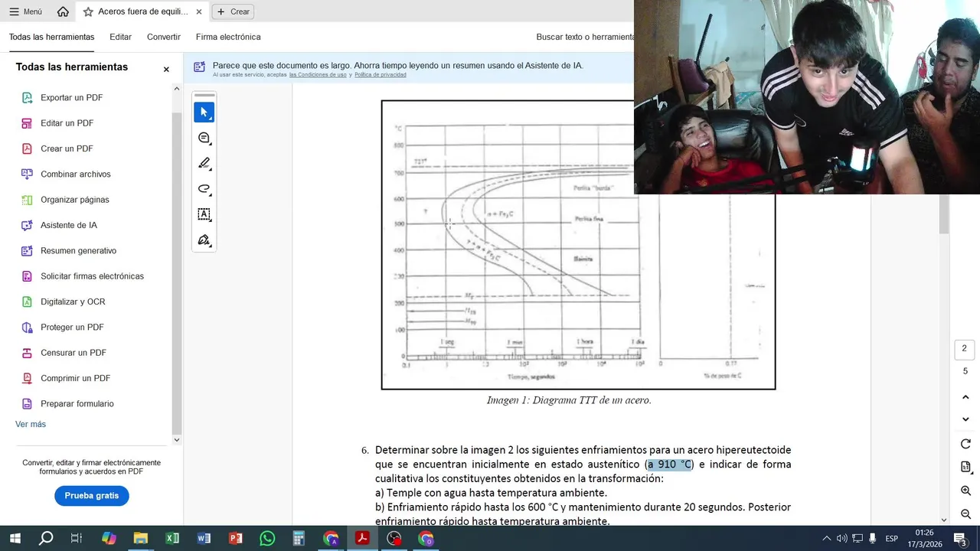Open Combinar archivos tool
Screen dimensions: 980x551
75,174
